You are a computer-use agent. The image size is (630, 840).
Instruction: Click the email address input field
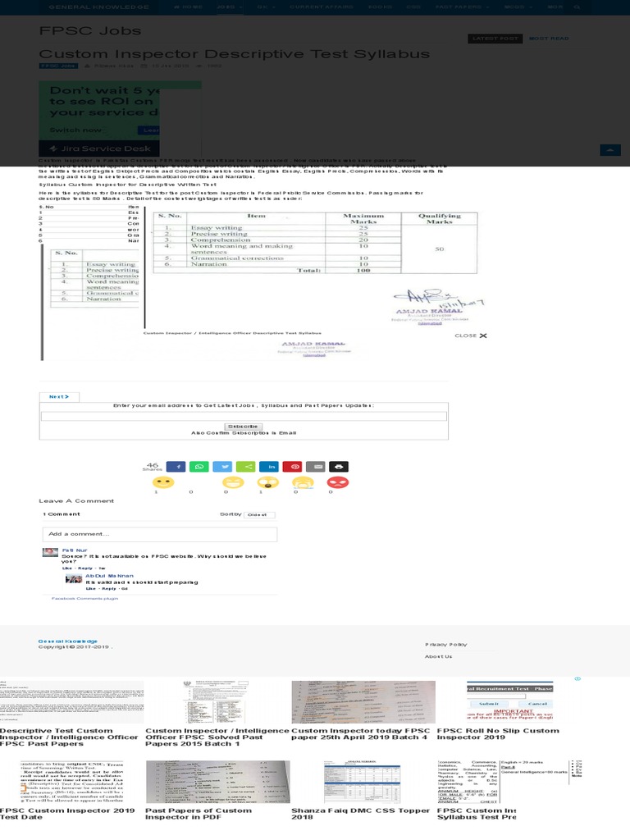click(244, 416)
